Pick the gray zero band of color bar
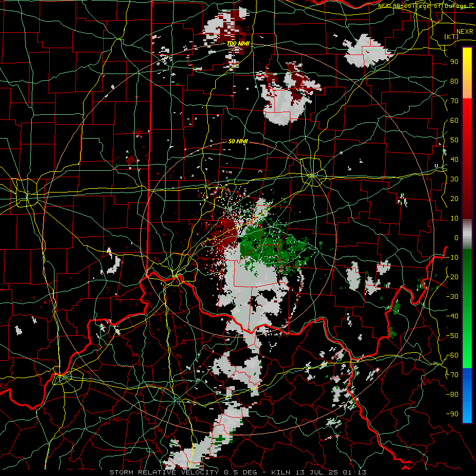 pyautogui.click(x=467, y=234)
